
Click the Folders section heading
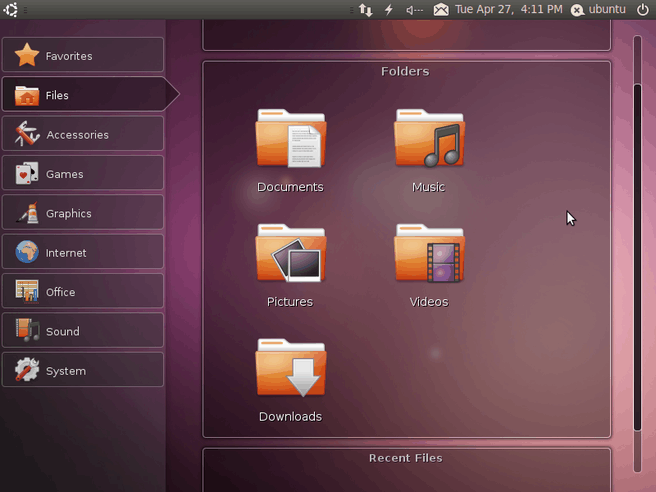(x=405, y=71)
